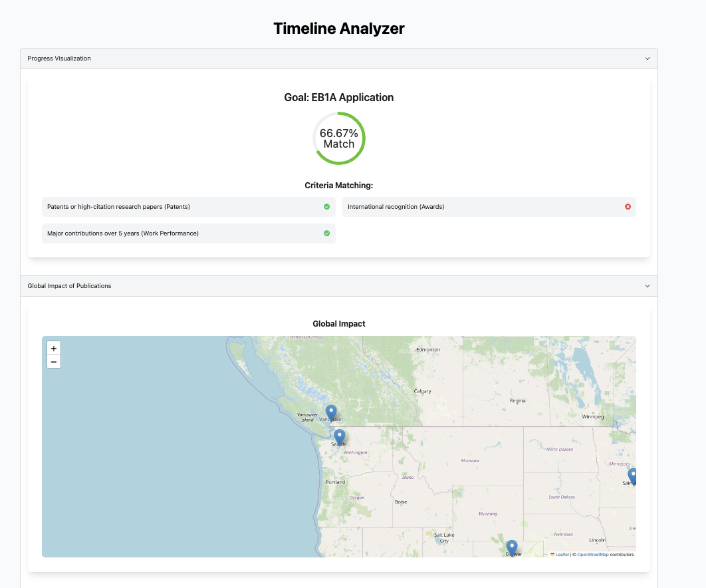This screenshot has height=588, width=706.
Task: Click green check icon for Work Performance
Action: click(x=327, y=233)
